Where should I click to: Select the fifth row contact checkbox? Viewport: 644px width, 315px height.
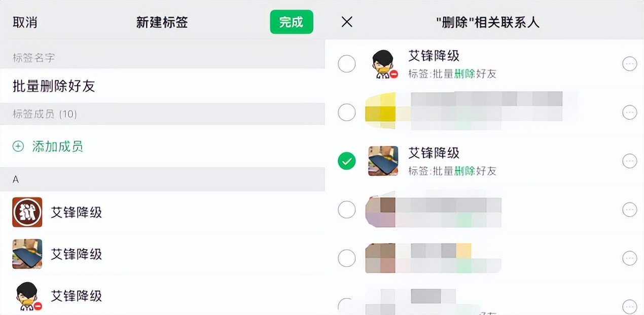click(x=347, y=258)
